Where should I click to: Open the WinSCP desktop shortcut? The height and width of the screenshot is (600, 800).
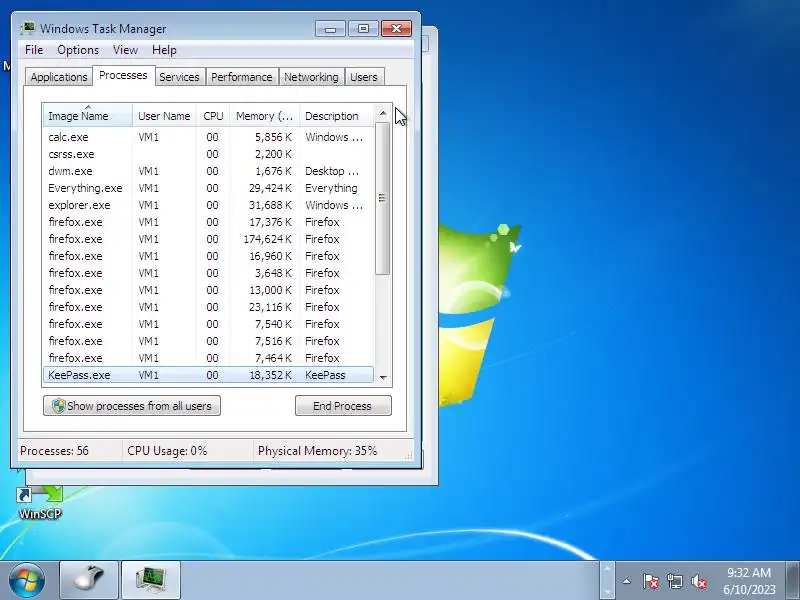(x=40, y=503)
